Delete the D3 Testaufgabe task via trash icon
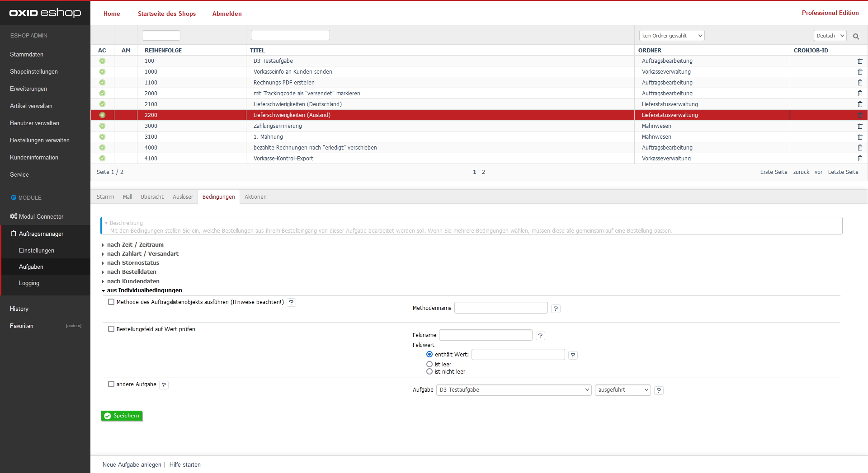Viewport: 868px width, 473px height. [x=860, y=61]
